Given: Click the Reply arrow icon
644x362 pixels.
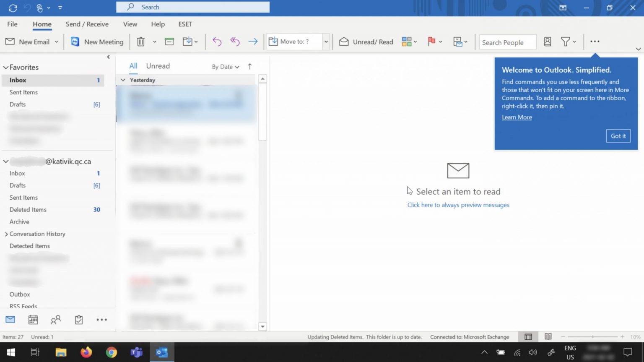Looking at the screenshot, I should 217,42.
